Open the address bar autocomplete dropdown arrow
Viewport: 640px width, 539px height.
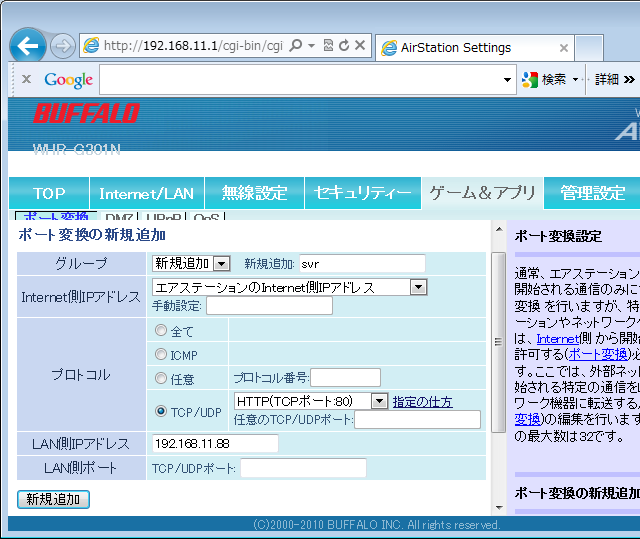pos(311,45)
